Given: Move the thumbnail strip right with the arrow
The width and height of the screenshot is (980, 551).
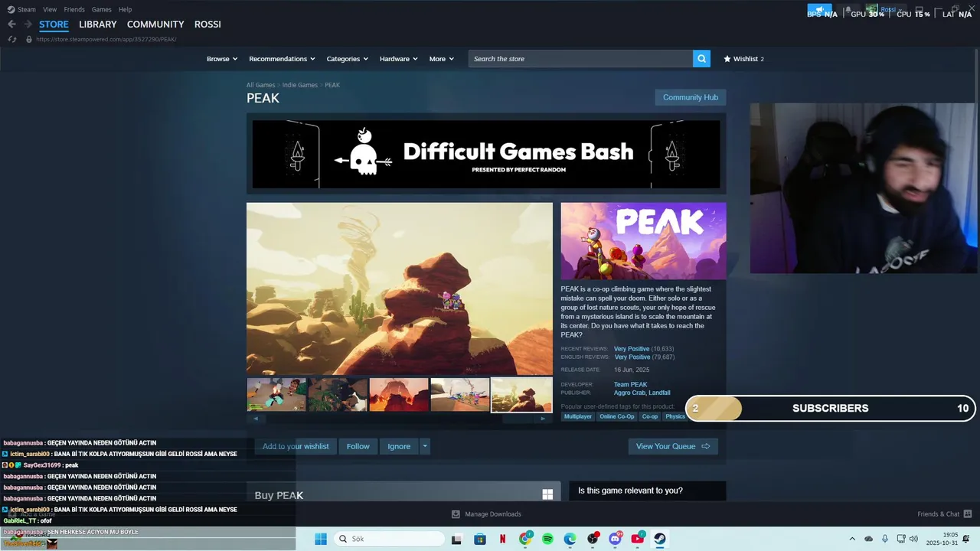Looking at the screenshot, I should (544, 419).
